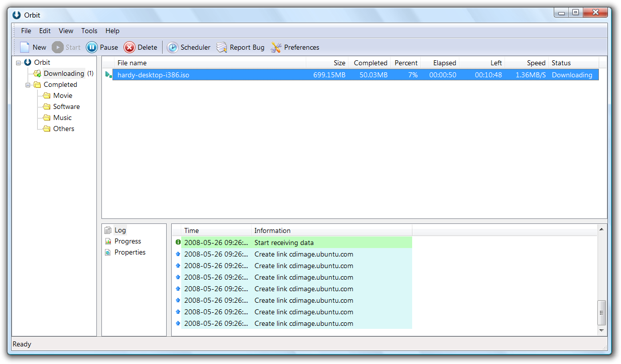Click the Report Bug notepad icon

221,47
